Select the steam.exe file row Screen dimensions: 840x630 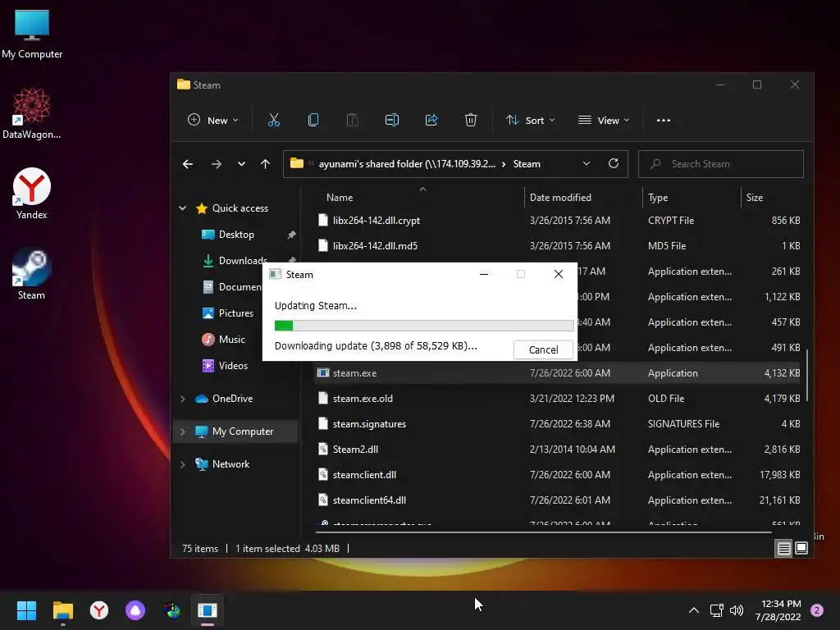[x=558, y=373]
